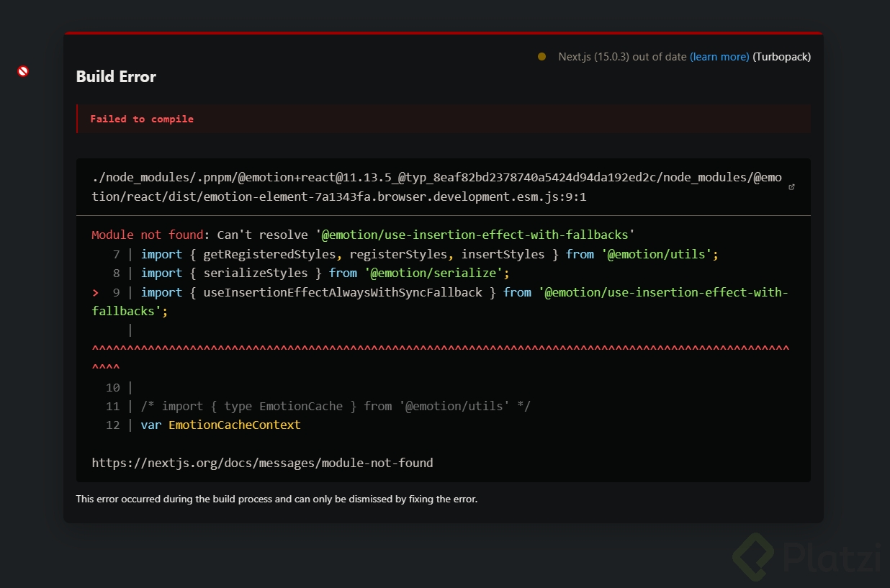Viewport: 890px width, 588px height.
Task: Open file in editor via external-link icon
Action: [792, 187]
